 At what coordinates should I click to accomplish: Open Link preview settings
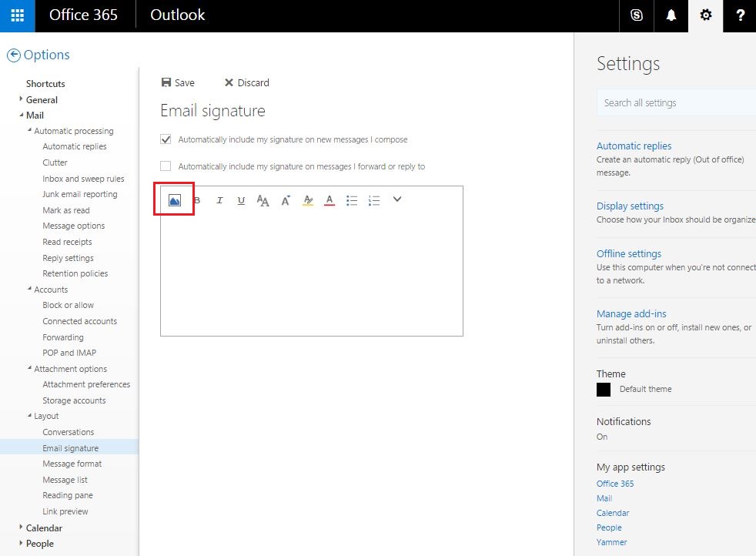click(65, 511)
